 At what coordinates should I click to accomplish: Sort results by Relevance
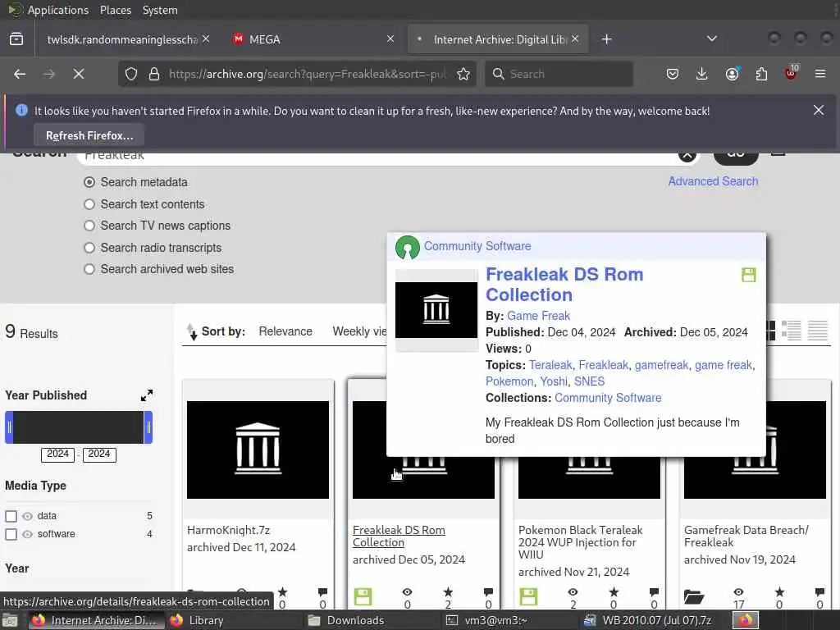285,331
